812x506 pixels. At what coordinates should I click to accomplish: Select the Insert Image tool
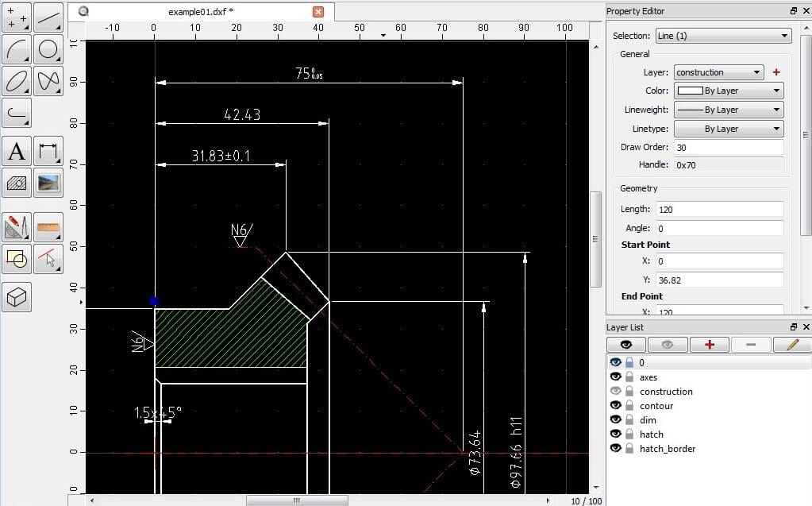click(48, 183)
